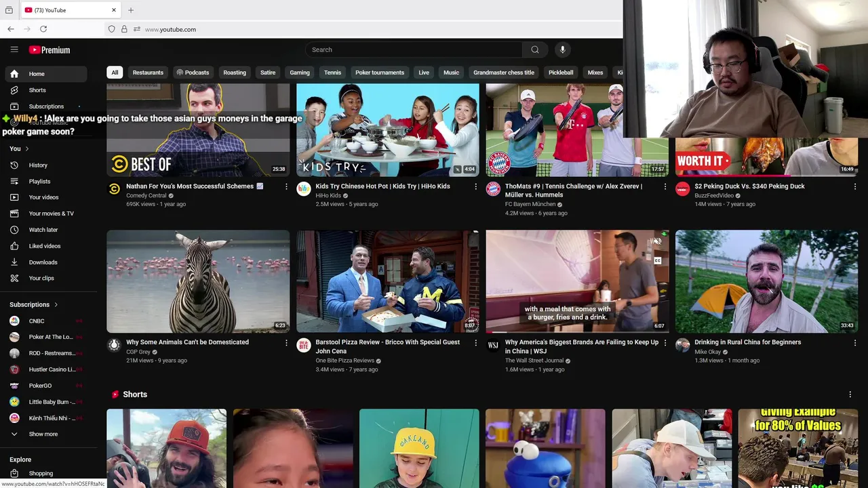Image resolution: width=868 pixels, height=488 pixels.
Task: Click the browser back arrow
Action: [11, 29]
